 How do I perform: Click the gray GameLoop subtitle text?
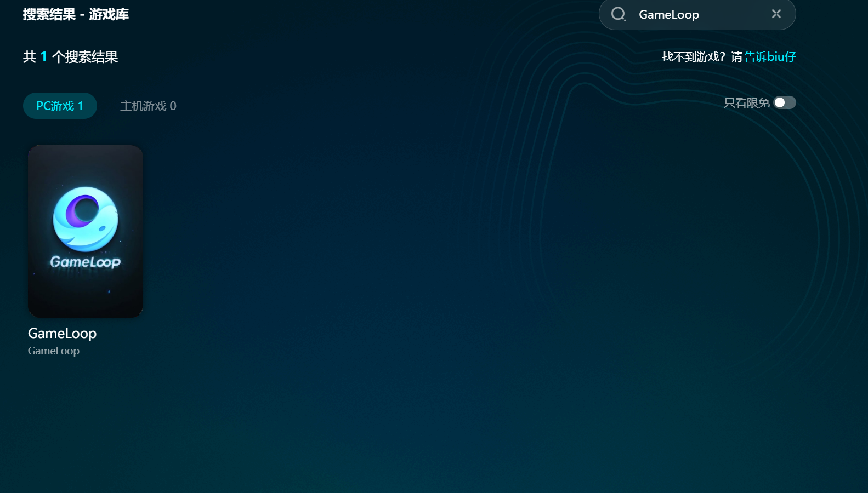(x=54, y=351)
